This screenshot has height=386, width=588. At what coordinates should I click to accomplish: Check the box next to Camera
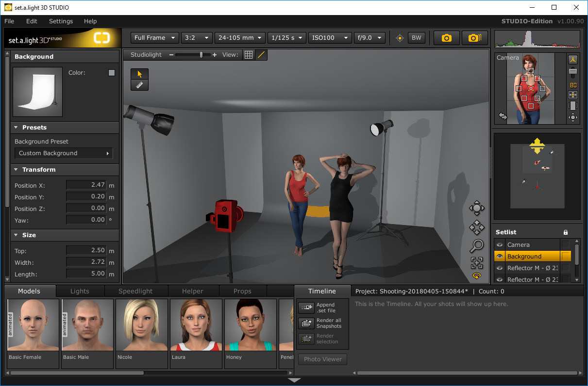pyautogui.click(x=565, y=244)
